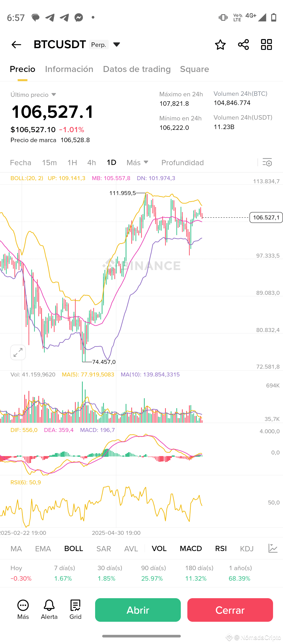Open indicator chart icon next to KDJ
Screen dimensions: 283x644
coord(273,548)
